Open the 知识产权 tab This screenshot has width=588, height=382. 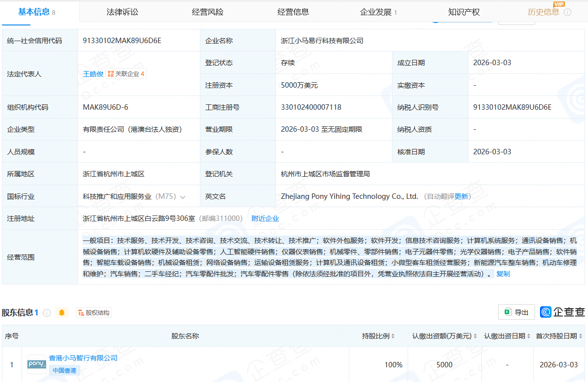click(x=464, y=12)
